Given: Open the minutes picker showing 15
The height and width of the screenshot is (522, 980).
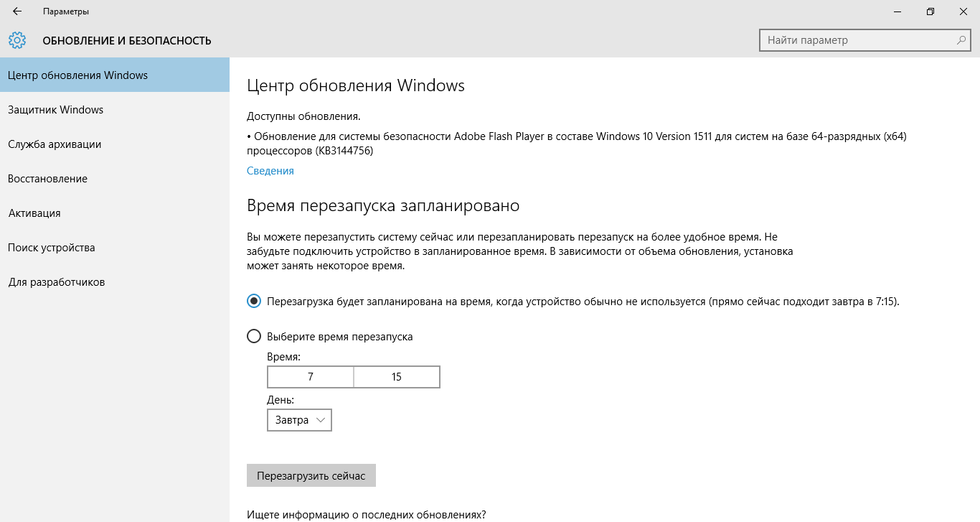Looking at the screenshot, I should click(x=397, y=377).
